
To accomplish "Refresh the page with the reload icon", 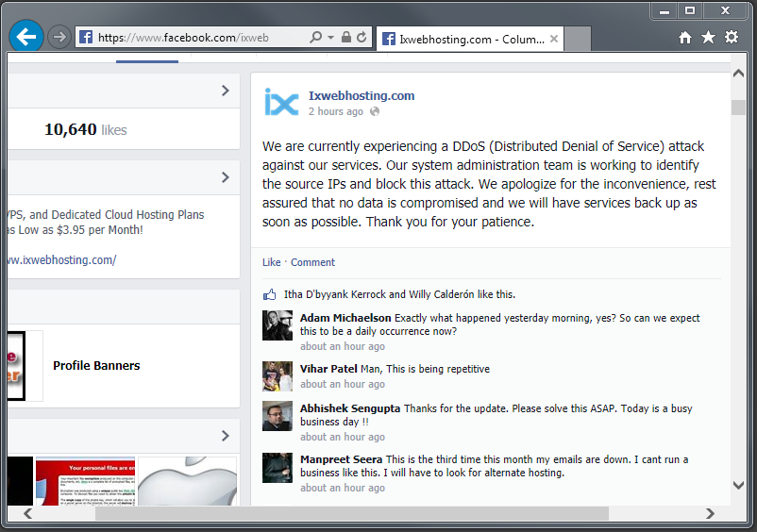I will click(362, 37).
